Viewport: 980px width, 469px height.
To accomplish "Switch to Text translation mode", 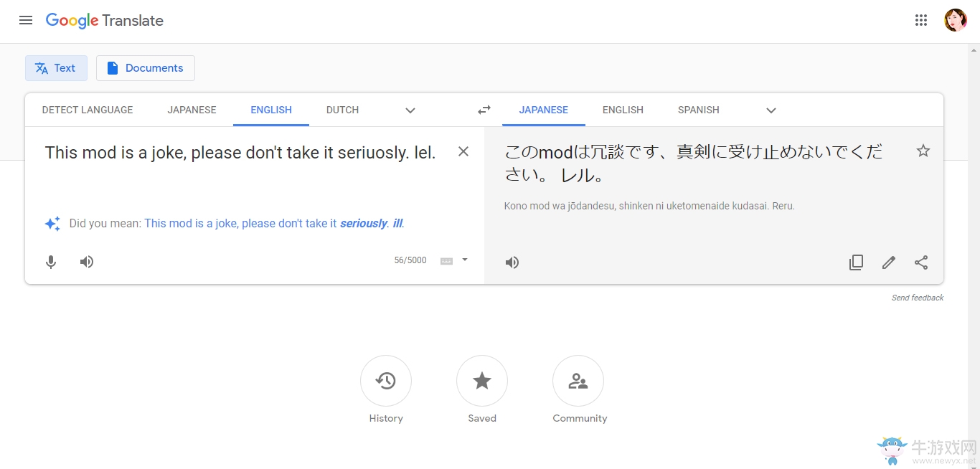I will pos(56,68).
